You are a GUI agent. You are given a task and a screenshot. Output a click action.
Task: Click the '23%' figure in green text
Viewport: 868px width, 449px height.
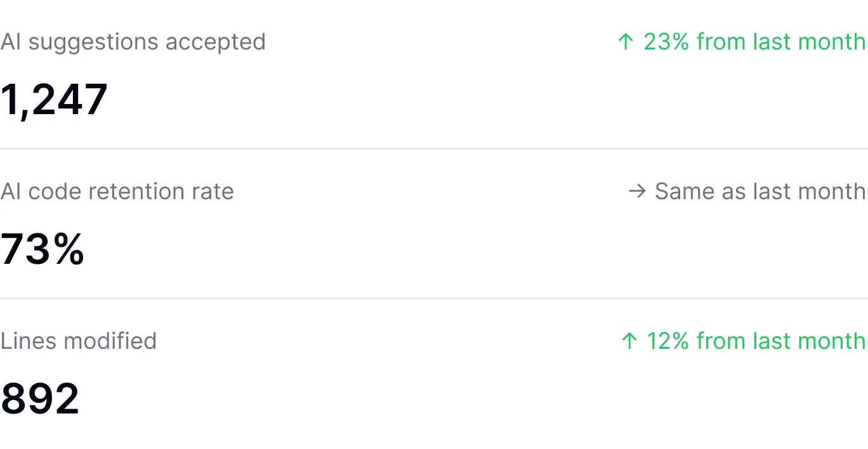(666, 42)
